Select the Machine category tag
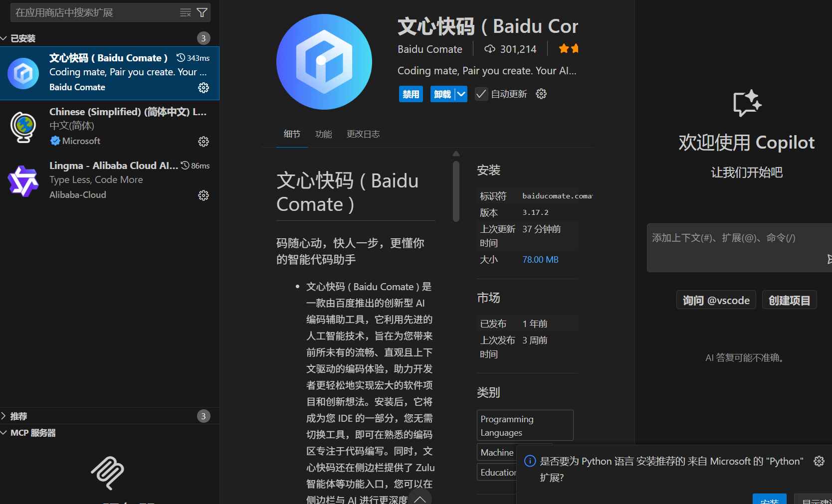 click(x=497, y=452)
